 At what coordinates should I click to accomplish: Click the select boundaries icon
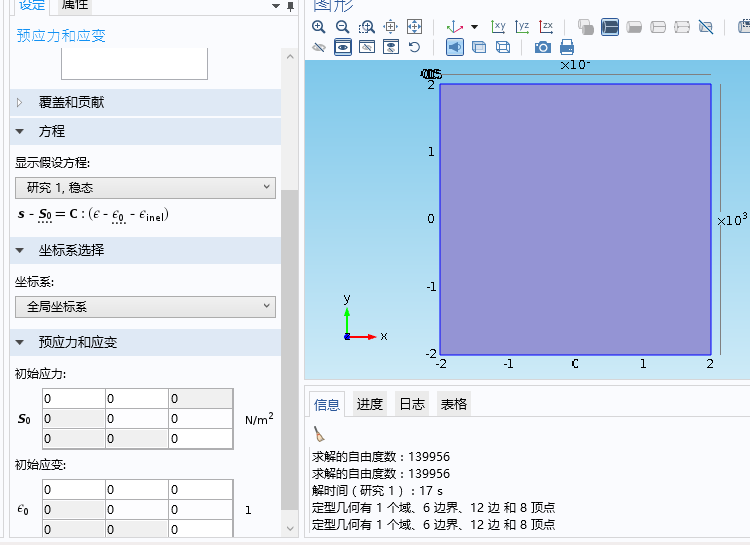click(634, 27)
